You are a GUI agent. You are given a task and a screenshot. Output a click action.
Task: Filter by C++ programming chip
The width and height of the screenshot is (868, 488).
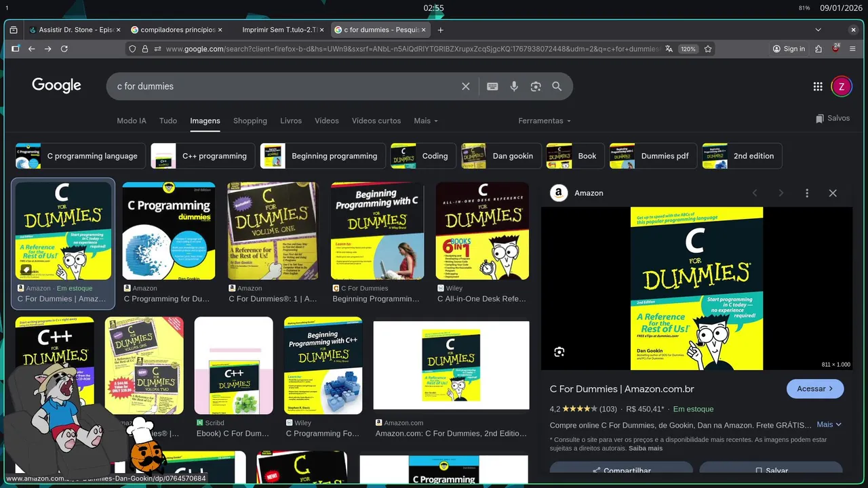click(x=203, y=156)
